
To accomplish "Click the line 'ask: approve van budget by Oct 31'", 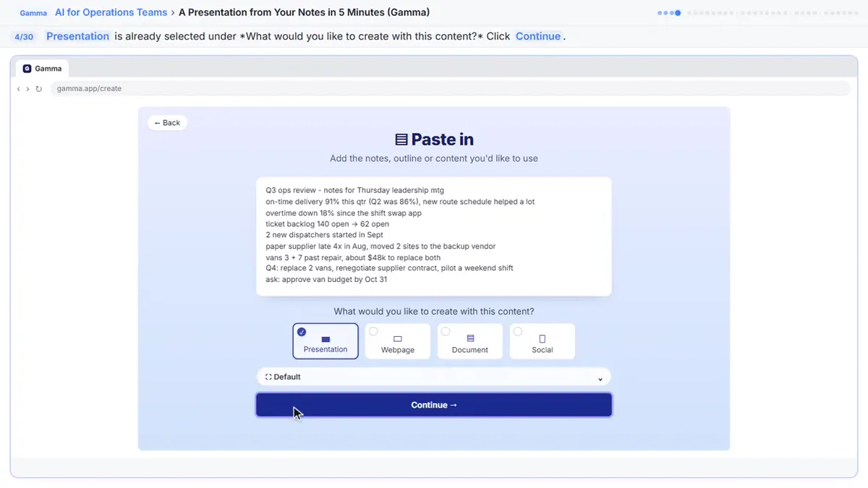I will click(x=326, y=280).
